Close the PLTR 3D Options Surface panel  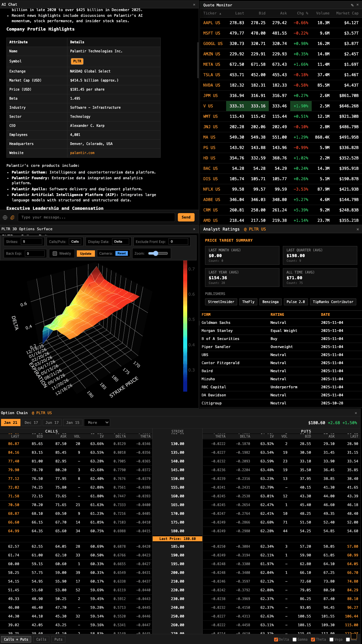[194, 229]
